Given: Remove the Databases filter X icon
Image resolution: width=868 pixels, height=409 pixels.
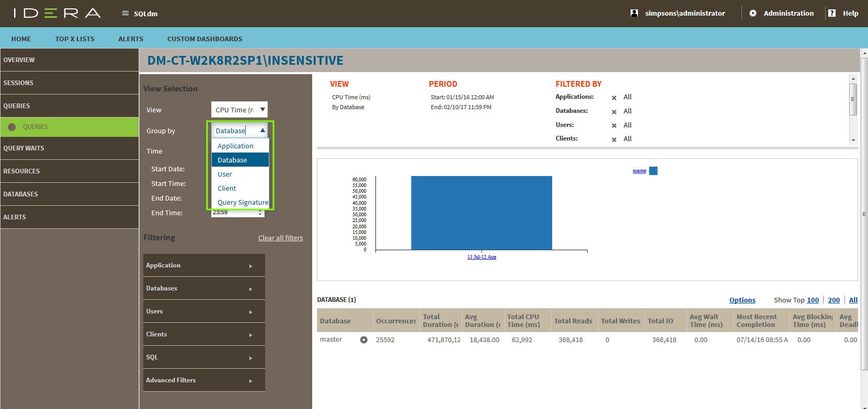Looking at the screenshot, I should click(x=614, y=111).
